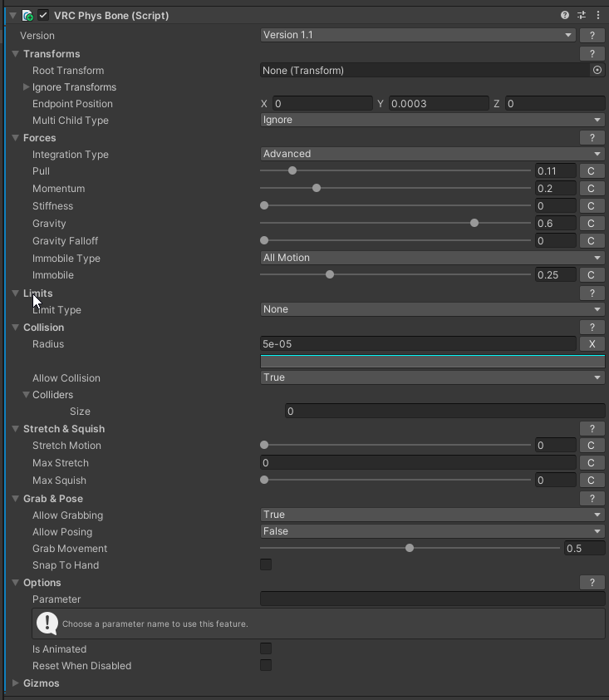The width and height of the screenshot is (609, 700).
Task: Click the Radius X button
Action: point(592,344)
